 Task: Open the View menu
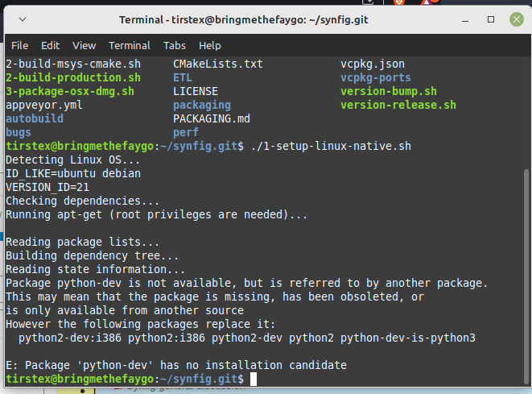click(x=84, y=45)
